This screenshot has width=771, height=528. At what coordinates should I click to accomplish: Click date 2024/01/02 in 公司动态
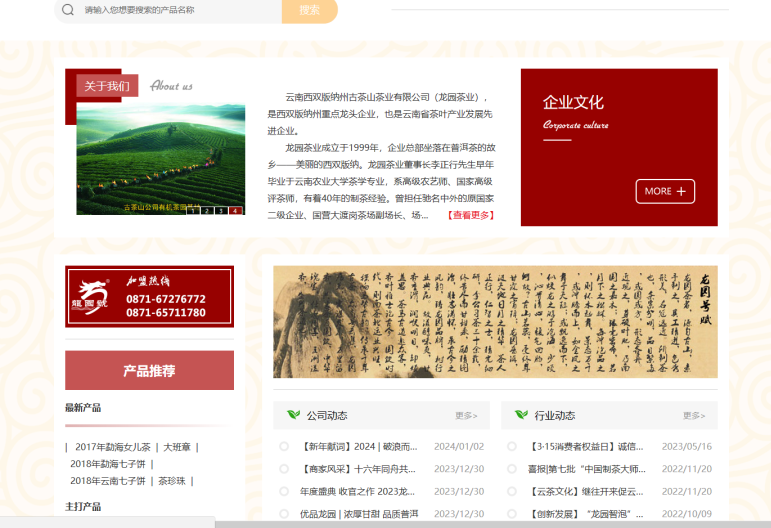(459, 446)
